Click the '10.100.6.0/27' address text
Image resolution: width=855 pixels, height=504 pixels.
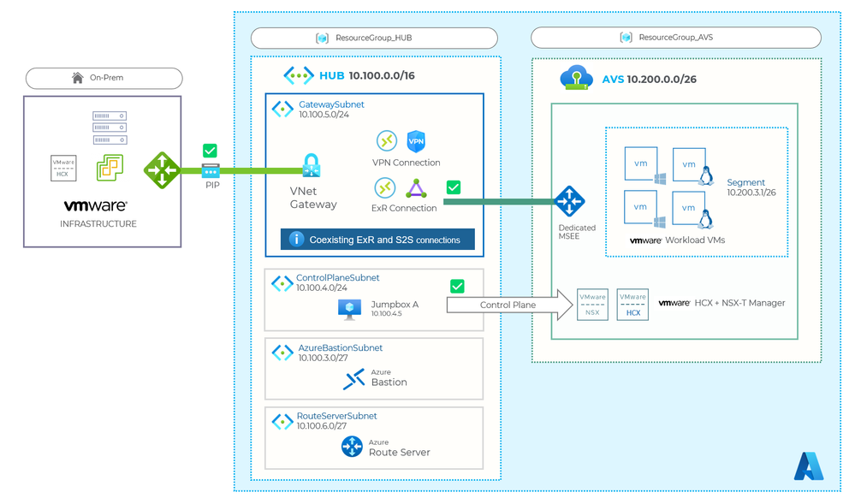(322, 426)
